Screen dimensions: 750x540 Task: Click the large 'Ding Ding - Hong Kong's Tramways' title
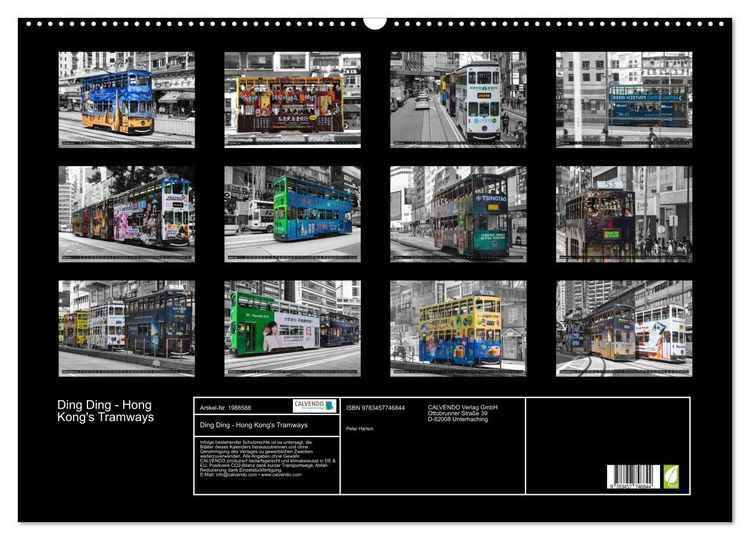[x=105, y=411]
